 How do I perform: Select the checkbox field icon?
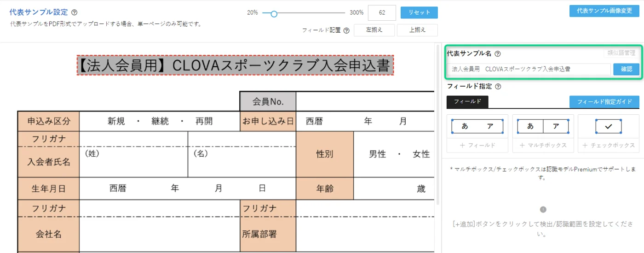(608, 126)
